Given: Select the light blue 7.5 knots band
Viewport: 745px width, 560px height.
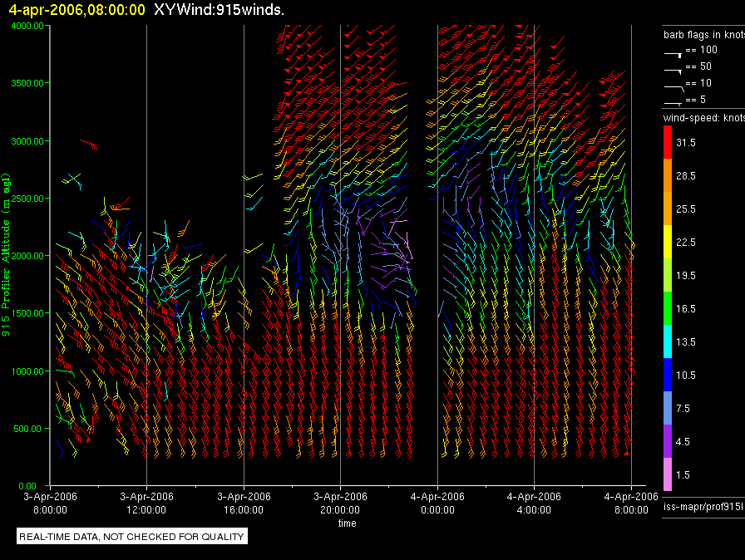Looking at the screenshot, I should 668,408.
